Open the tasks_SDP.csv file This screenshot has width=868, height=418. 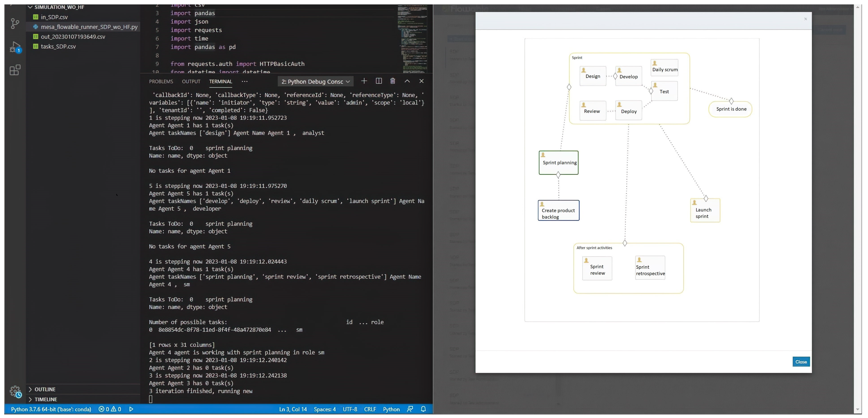click(x=58, y=47)
